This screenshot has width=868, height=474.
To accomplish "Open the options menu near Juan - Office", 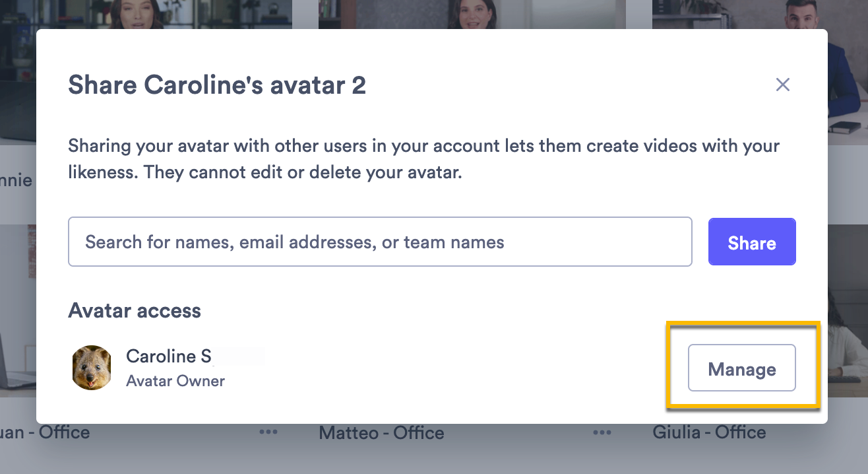I will (267, 432).
